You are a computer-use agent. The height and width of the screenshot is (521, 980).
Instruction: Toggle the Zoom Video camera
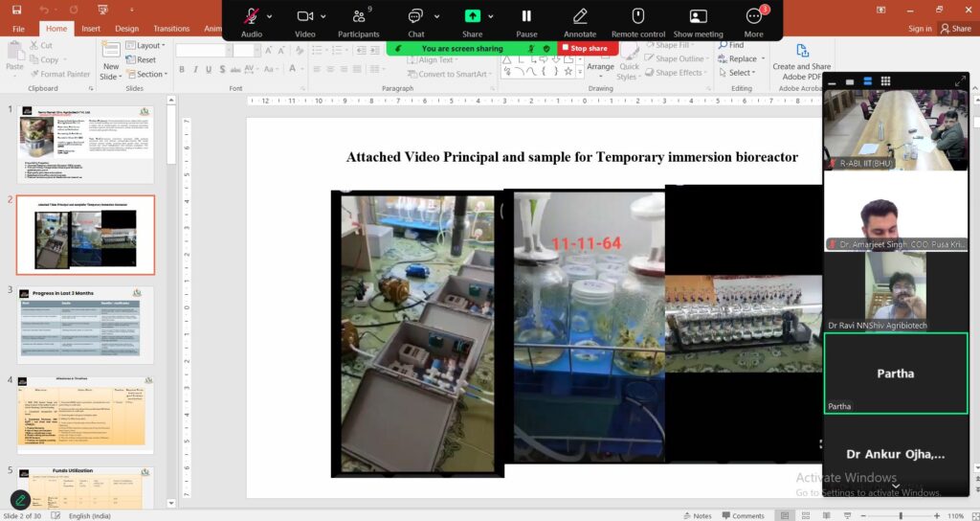[x=305, y=17]
